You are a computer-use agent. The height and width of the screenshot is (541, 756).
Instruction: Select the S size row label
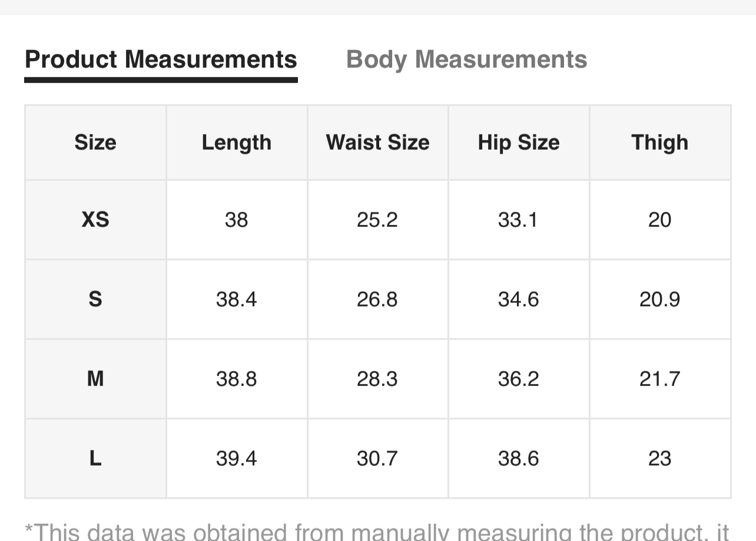click(95, 299)
